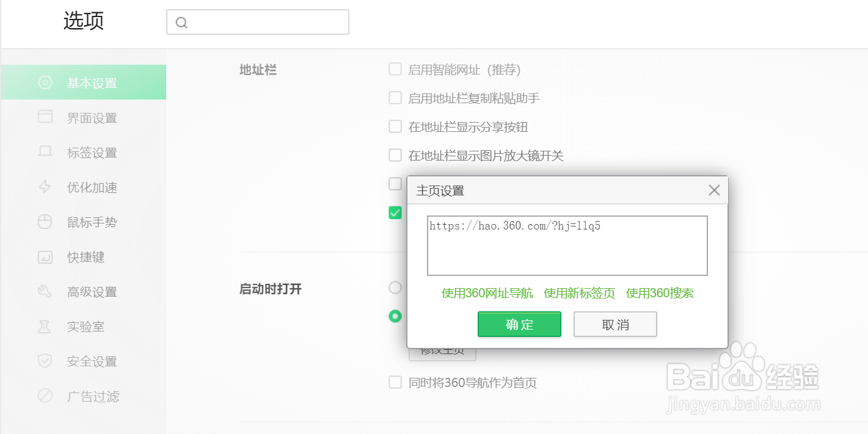The width and height of the screenshot is (868, 434).
Task: Click the 选项 page title
Action: [84, 21]
